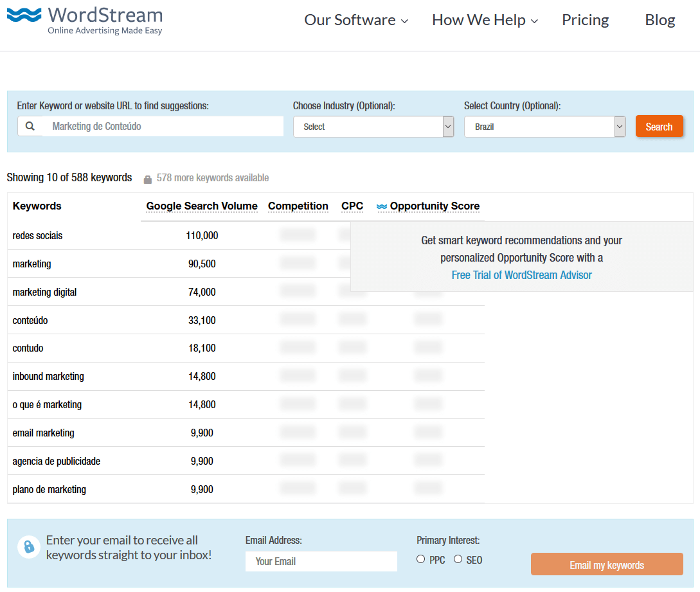700x592 pixels.
Task: Open the Select Country dropdown showing Brazil
Action: click(544, 127)
